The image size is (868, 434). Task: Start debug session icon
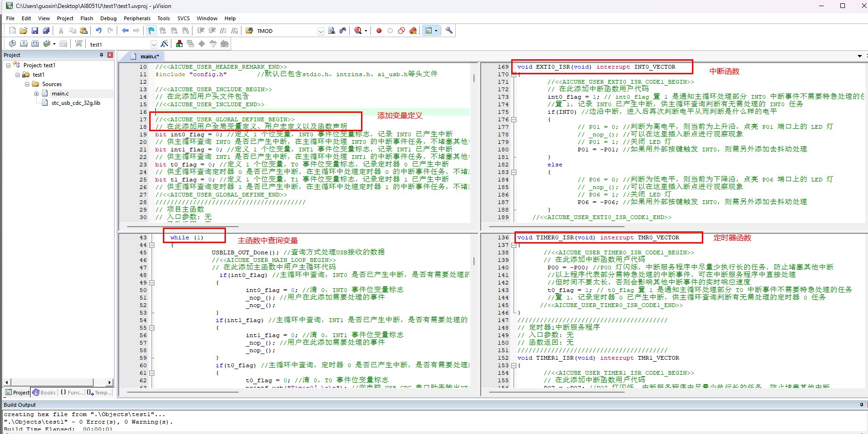coord(358,31)
